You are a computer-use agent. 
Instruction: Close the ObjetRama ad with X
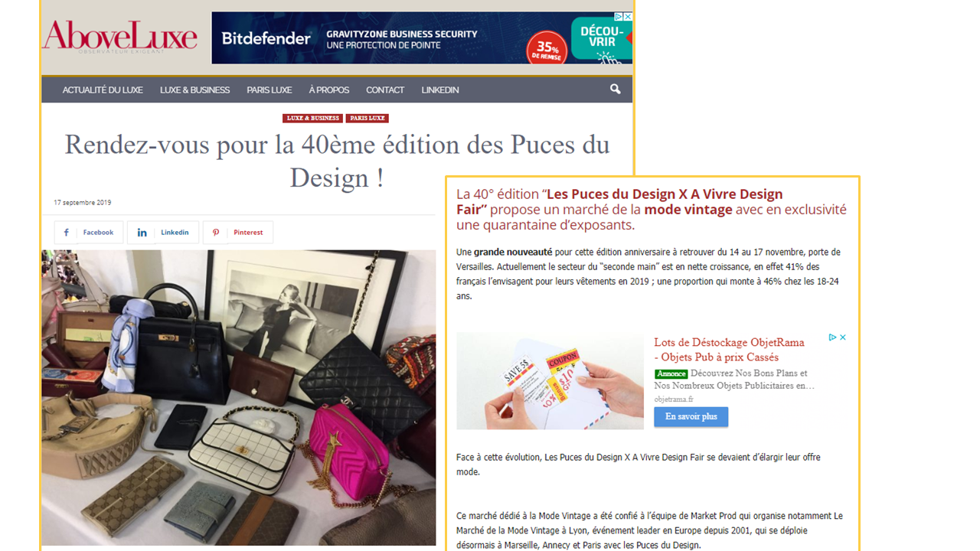(x=843, y=337)
